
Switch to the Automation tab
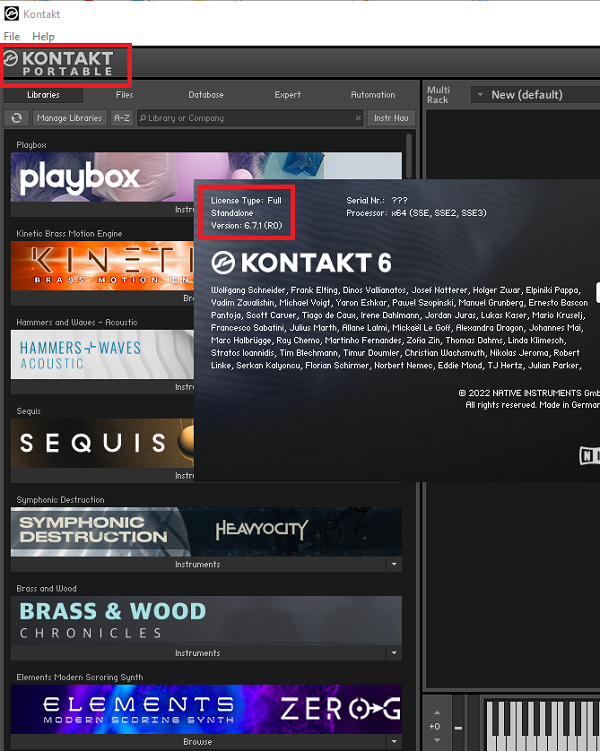coord(373,95)
